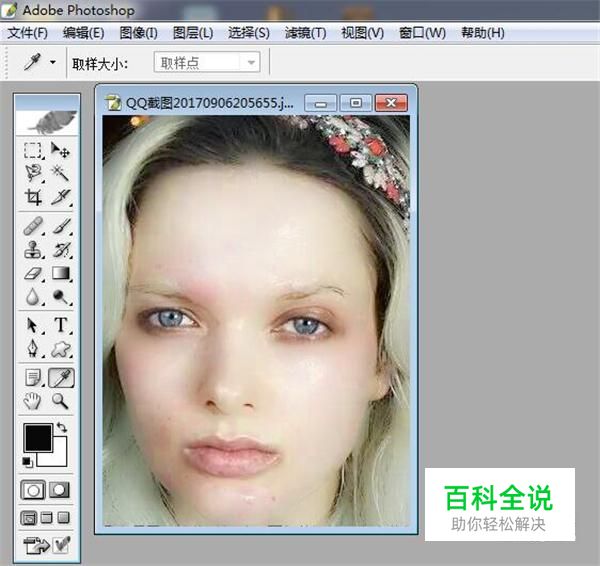Maximize the QQ截图 document window
600x566 pixels.
[x=355, y=103]
